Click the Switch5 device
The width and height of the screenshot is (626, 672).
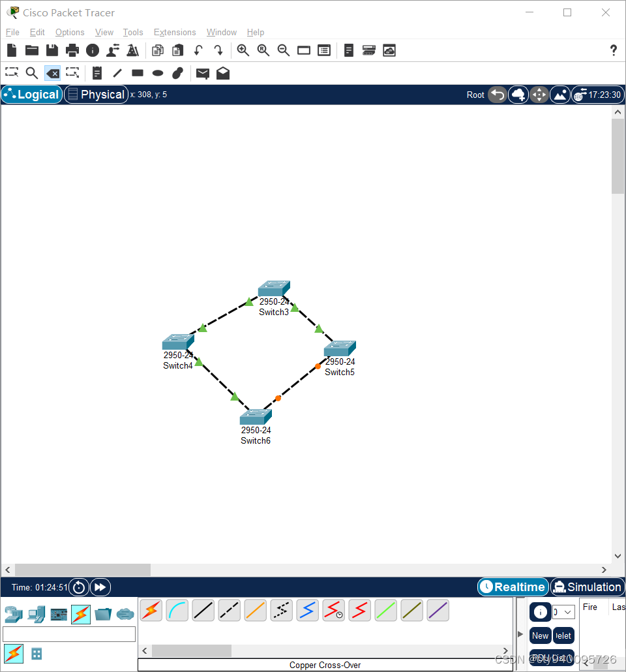[x=340, y=348]
